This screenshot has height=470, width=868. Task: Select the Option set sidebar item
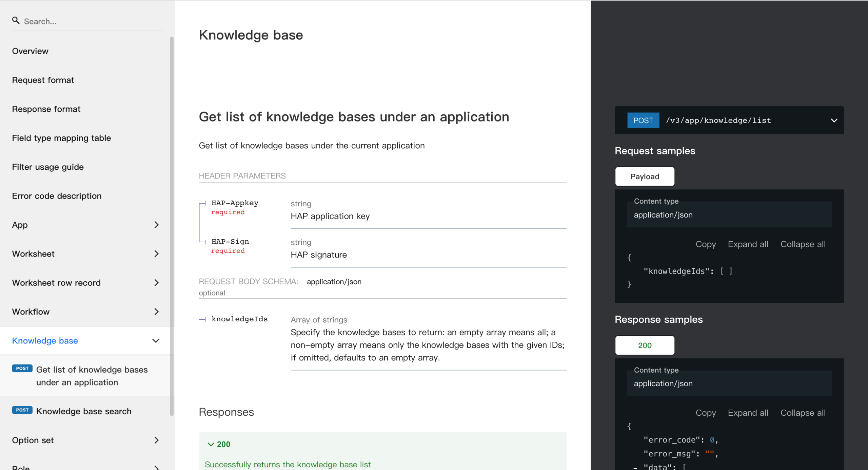coord(33,440)
